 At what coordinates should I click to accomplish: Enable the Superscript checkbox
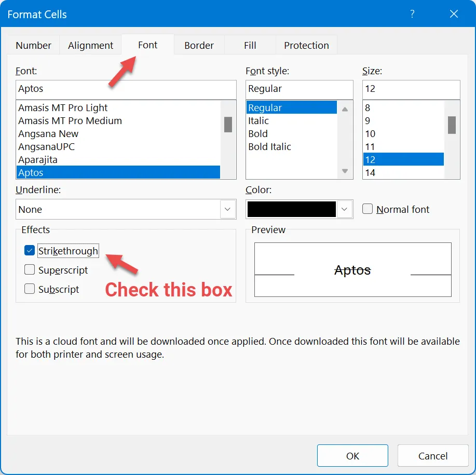tap(30, 270)
